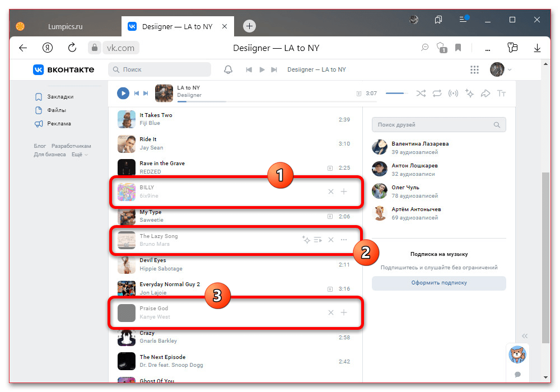
Task: Open Артём Антонычев's audio
Action: point(438,213)
